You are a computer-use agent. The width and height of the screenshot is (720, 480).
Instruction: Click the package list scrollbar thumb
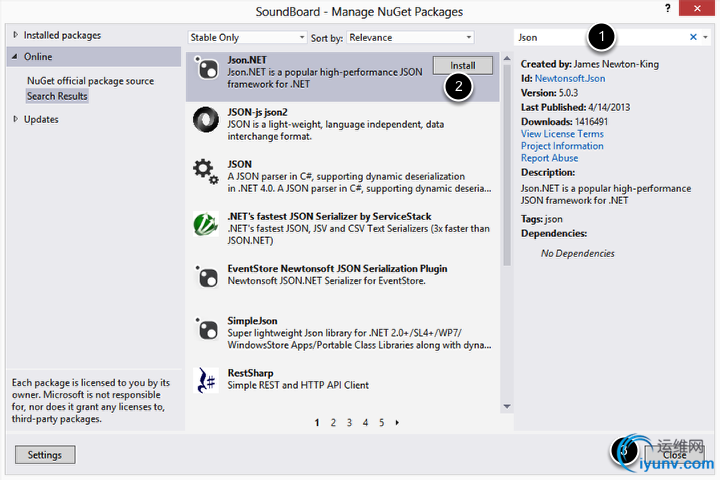(x=507, y=165)
